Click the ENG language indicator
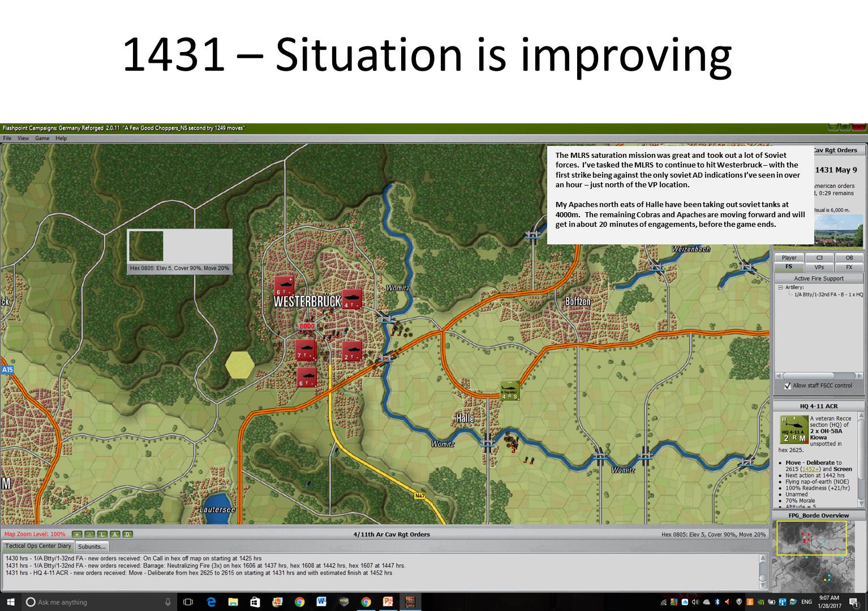This screenshot has height=611, width=868. coord(806,602)
